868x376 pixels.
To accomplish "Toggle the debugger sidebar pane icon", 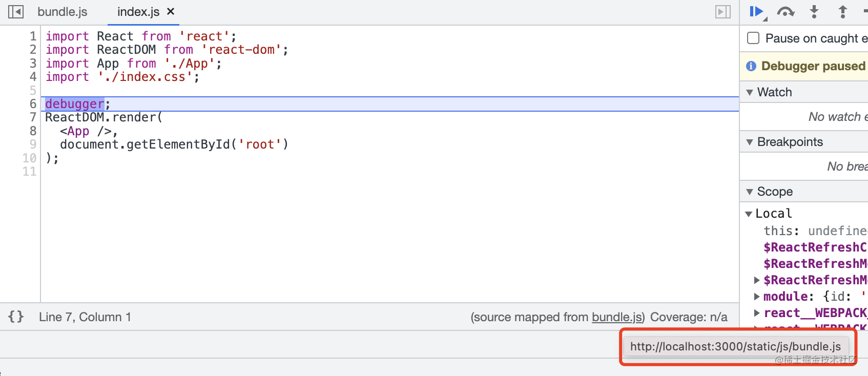I will click(x=722, y=12).
